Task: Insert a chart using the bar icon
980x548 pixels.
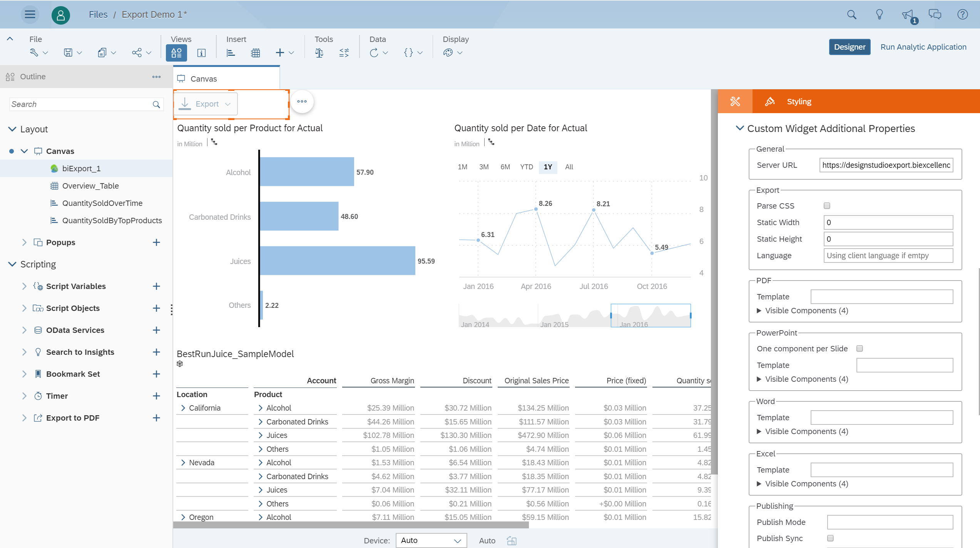Action: (x=231, y=53)
